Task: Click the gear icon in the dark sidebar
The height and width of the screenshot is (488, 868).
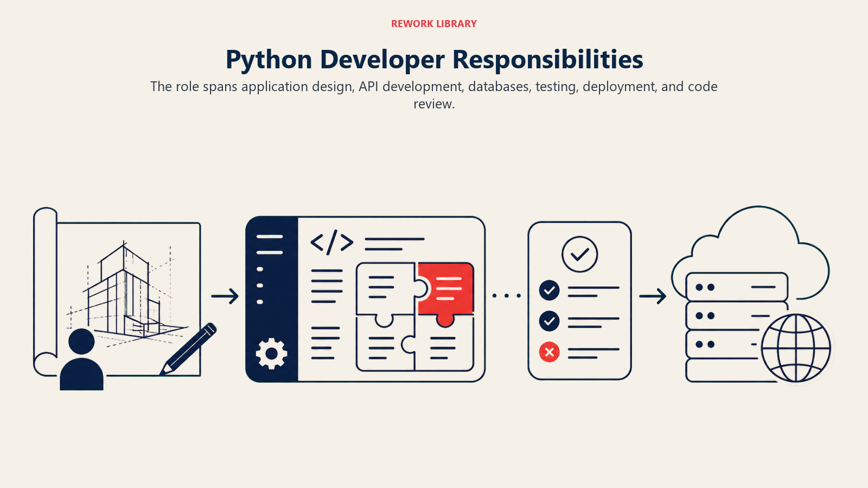Action: tap(271, 354)
